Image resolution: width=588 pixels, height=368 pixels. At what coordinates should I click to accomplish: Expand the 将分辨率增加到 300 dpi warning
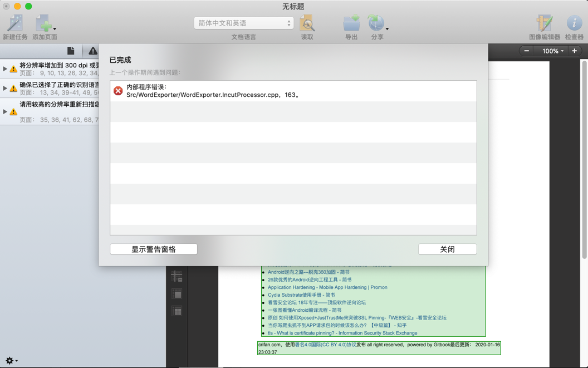click(x=5, y=68)
